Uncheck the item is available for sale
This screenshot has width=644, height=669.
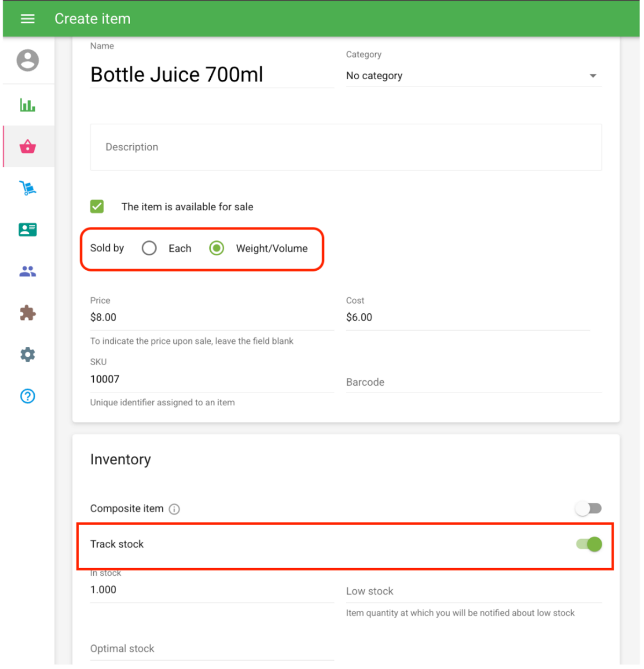click(97, 207)
